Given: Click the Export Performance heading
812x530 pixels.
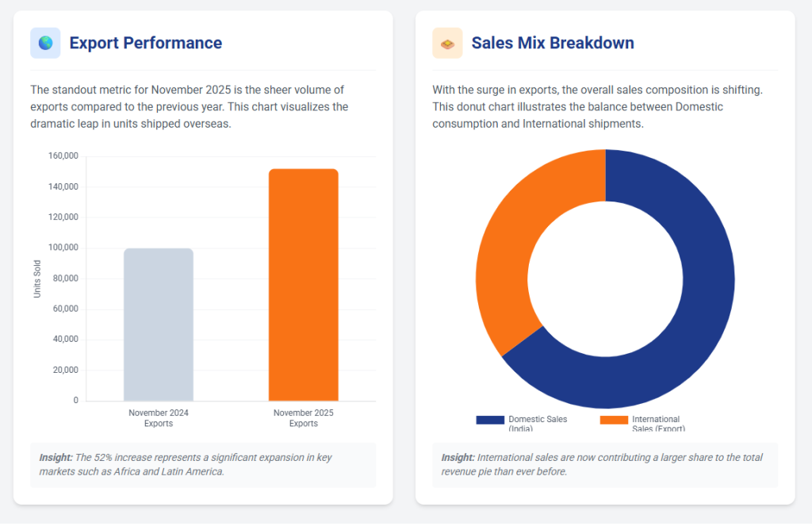Looking at the screenshot, I should tap(146, 43).
